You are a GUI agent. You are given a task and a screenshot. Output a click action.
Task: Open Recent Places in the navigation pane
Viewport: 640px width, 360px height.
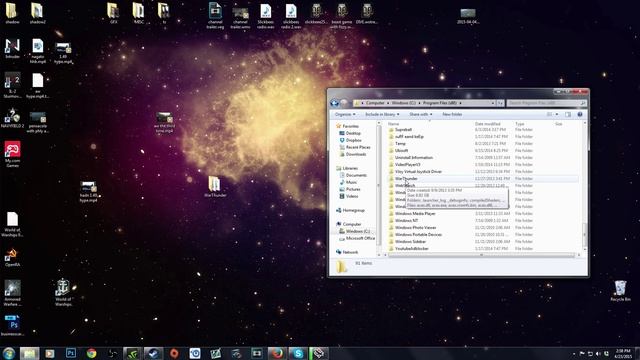pyautogui.click(x=355, y=147)
